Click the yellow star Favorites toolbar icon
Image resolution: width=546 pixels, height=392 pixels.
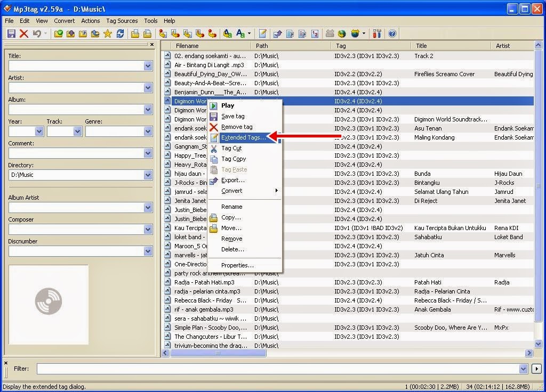tap(108, 34)
